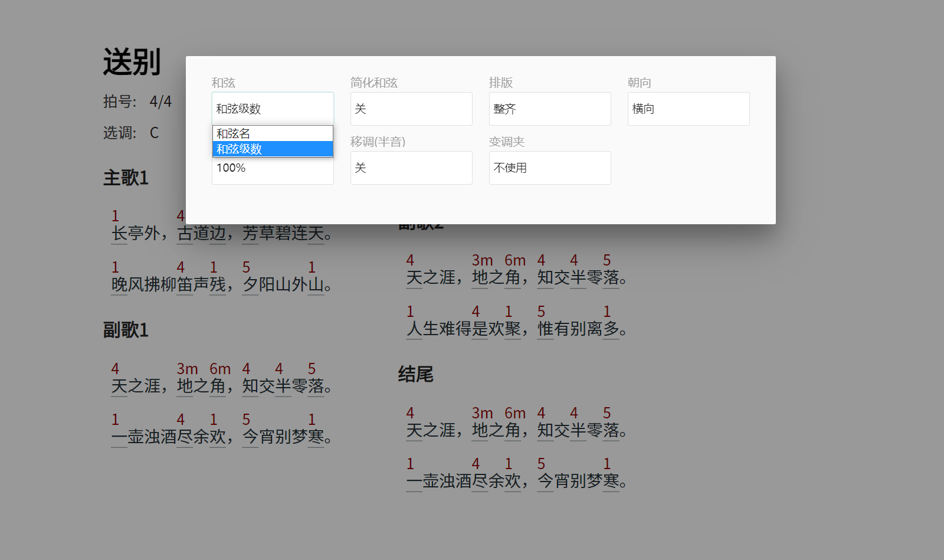
Task: Click the 6m chord in 结尾 section
Action: pos(514,413)
